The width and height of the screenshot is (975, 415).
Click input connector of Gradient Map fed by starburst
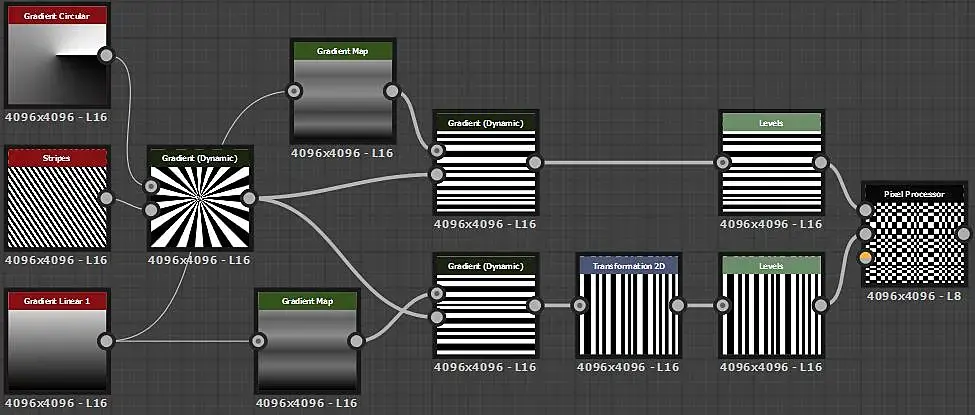(294, 91)
